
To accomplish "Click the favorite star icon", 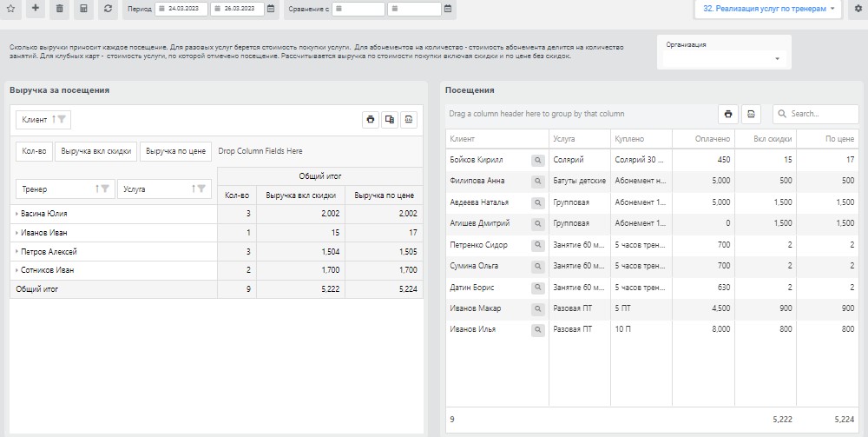I will pos(10,9).
